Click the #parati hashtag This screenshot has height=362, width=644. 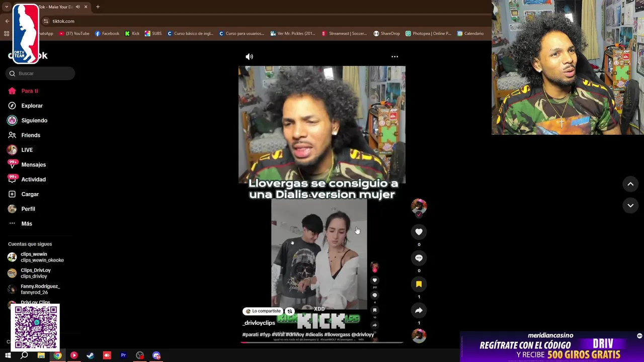(250, 334)
